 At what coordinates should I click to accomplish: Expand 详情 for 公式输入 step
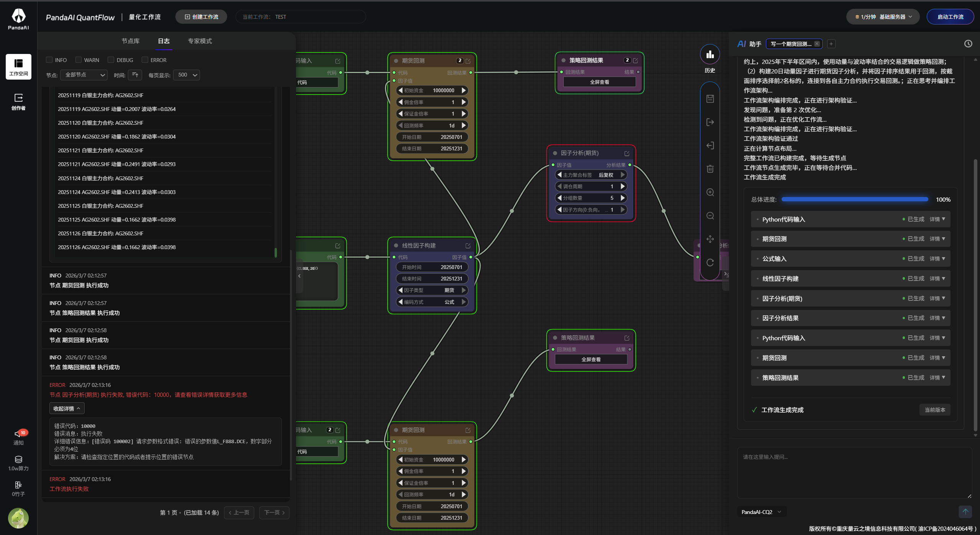937,259
